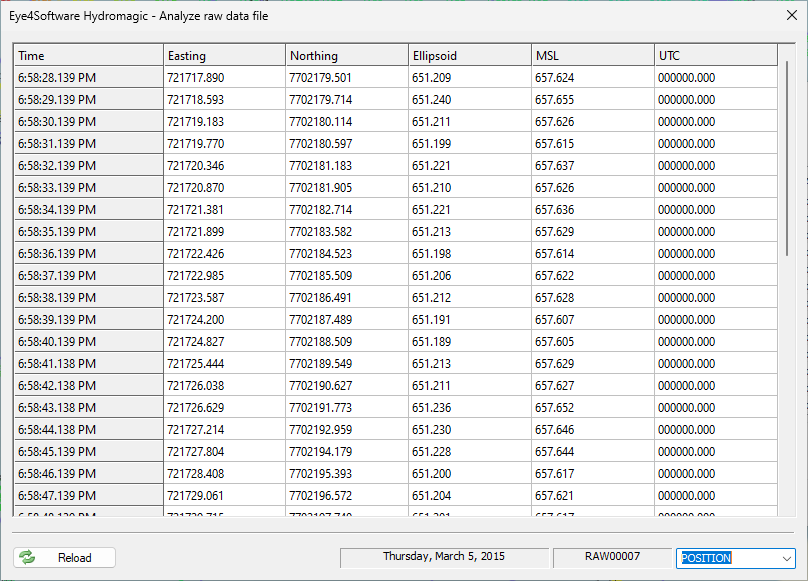Click the Time column header
This screenshot has width=808, height=581.
click(x=89, y=56)
